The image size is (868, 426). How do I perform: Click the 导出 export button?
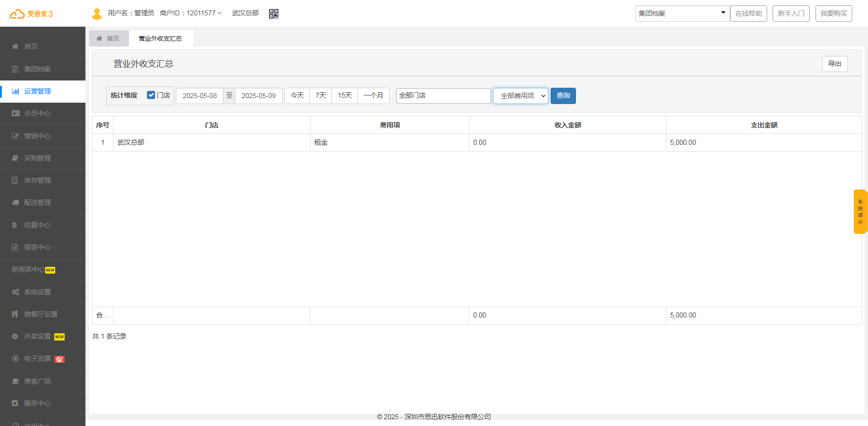coord(834,64)
